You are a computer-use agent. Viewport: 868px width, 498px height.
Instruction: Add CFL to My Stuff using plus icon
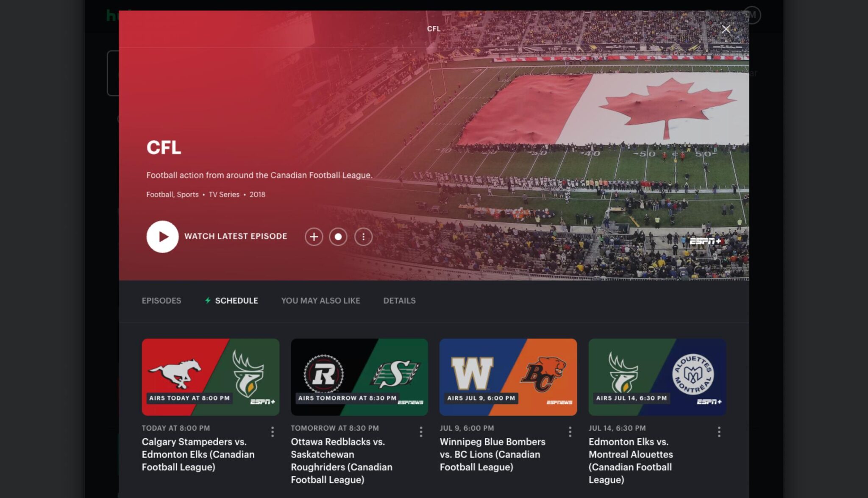[314, 236]
